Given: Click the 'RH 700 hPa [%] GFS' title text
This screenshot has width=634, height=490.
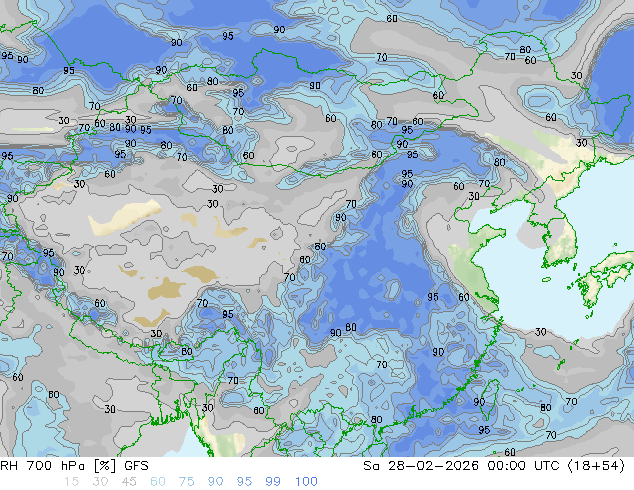Looking at the screenshot, I should click(74, 466).
